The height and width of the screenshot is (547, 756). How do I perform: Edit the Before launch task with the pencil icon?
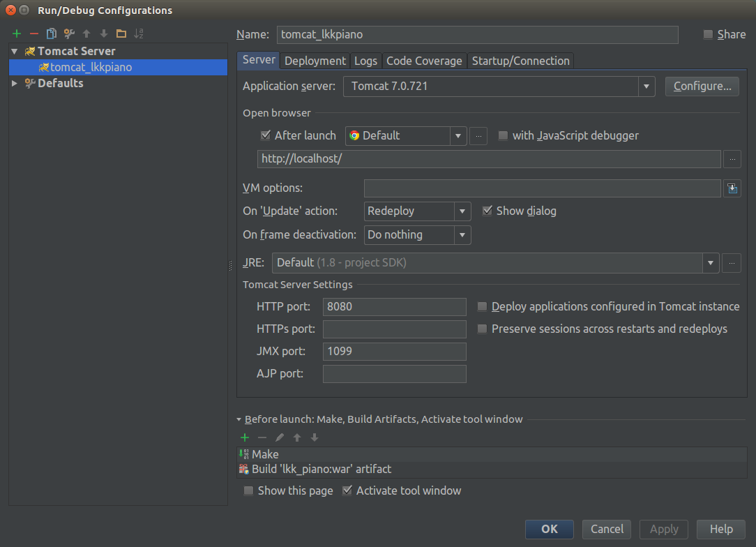pos(280,437)
